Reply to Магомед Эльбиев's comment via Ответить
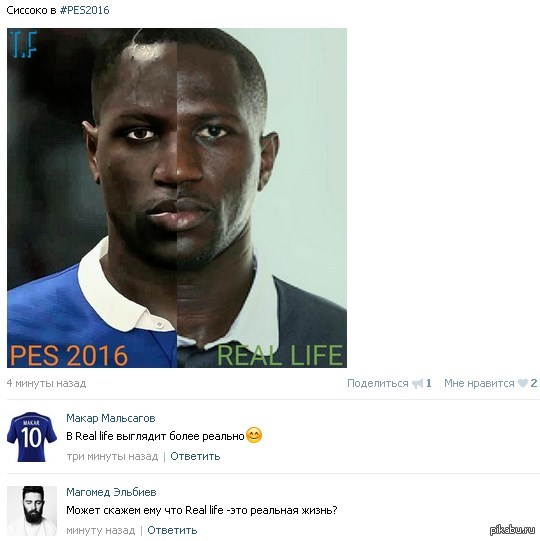Viewport: 540px width, 541px height. [x=172, y=530]
